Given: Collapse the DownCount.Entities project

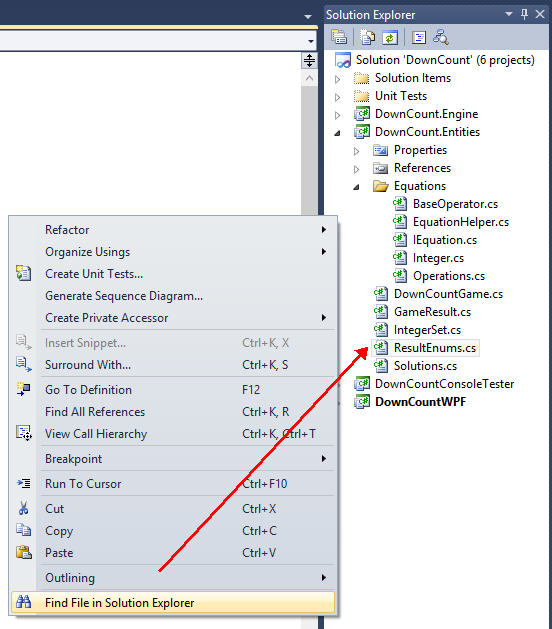Looking at the screenshot, I should click(338, 133).
